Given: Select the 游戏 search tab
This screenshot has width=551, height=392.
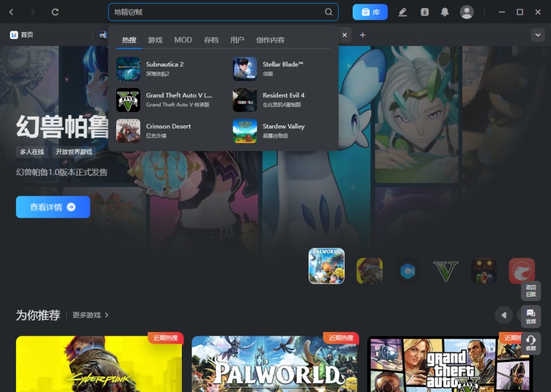Looking at the screenshot, I should click(155, 40).
